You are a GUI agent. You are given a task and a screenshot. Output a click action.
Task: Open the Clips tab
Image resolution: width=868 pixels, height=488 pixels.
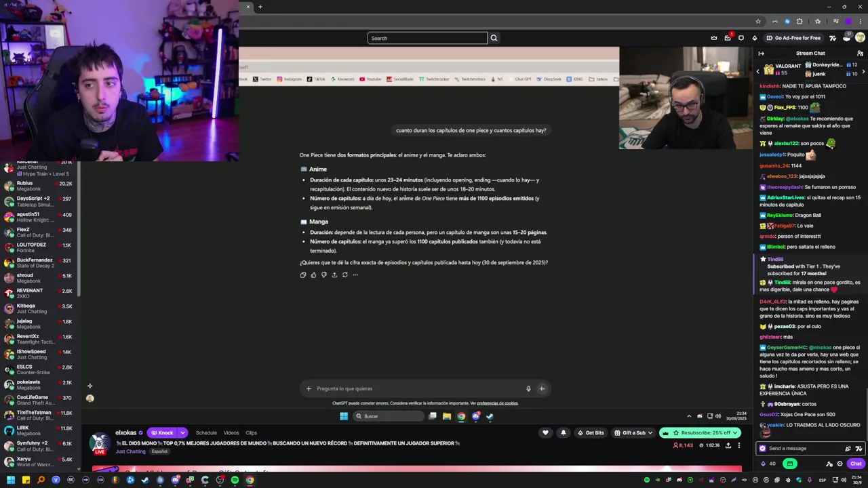tap(251, 432)
